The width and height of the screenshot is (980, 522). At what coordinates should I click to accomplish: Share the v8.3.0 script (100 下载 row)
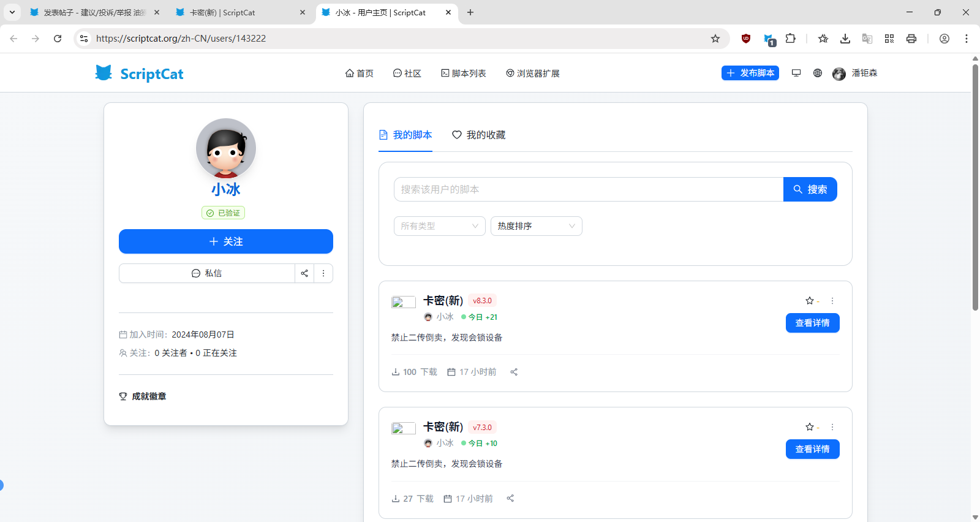coord(514,372)
